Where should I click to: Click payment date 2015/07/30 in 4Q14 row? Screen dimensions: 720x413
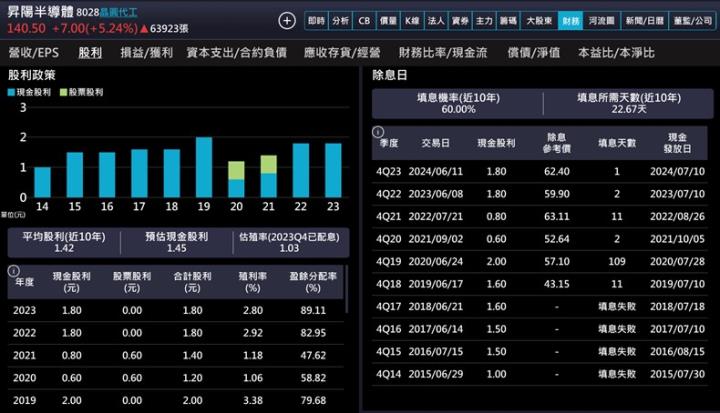(x=677, y=374)
